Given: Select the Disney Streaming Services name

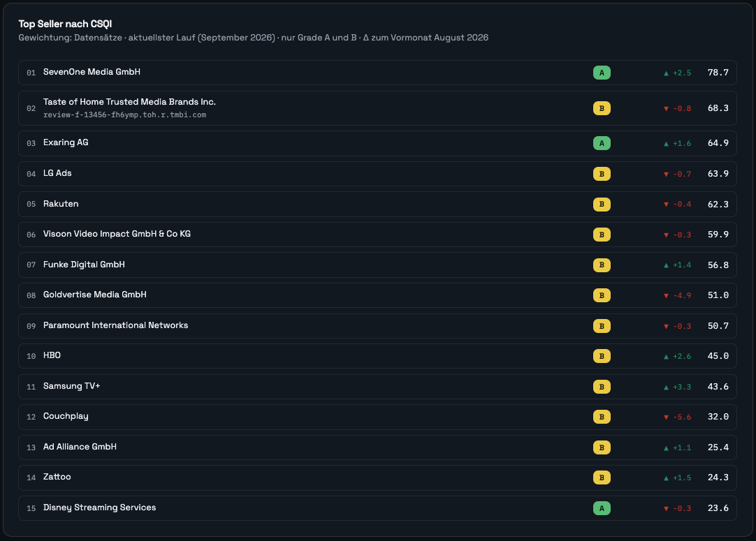Looking at the screenshot, I should [x=99, y=507].
